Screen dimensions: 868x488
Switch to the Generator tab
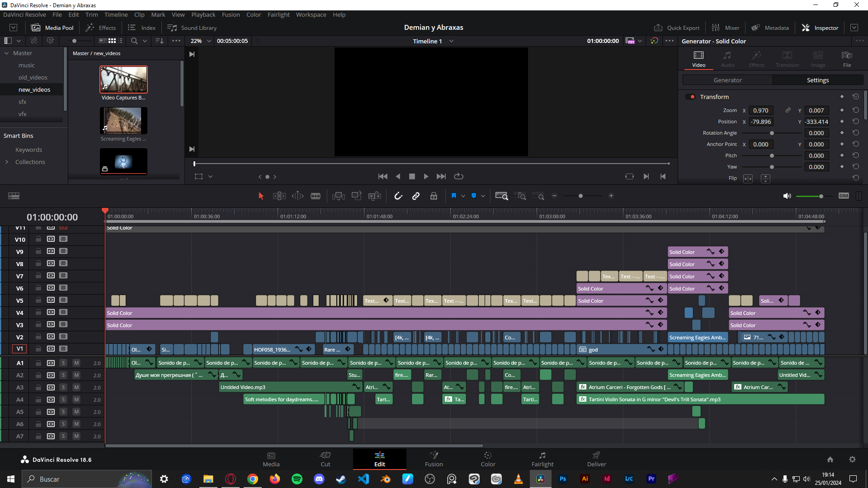coord(727,80)
